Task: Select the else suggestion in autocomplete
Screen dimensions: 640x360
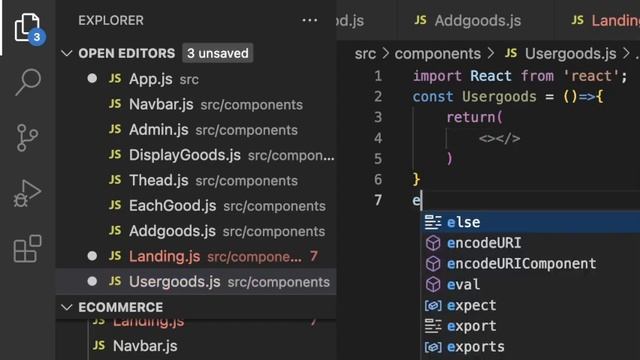Action: pyautogui.click(x=530, y=222)
